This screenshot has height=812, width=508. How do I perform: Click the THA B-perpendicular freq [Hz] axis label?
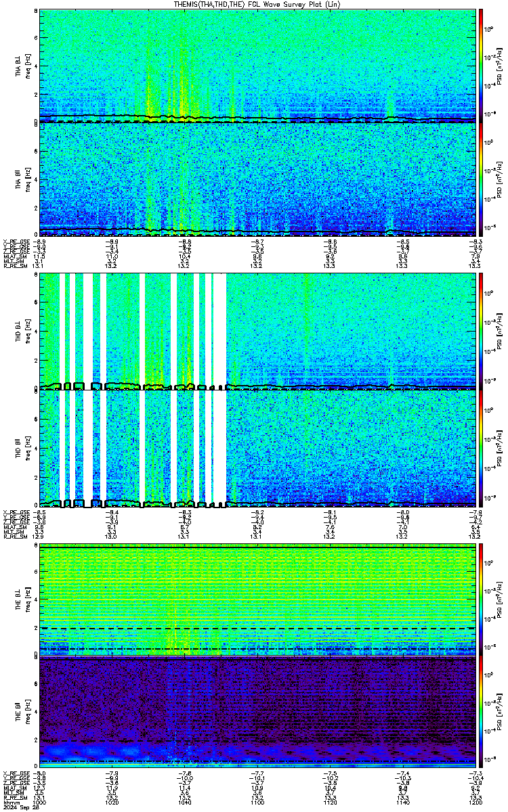tap(28, 66)
